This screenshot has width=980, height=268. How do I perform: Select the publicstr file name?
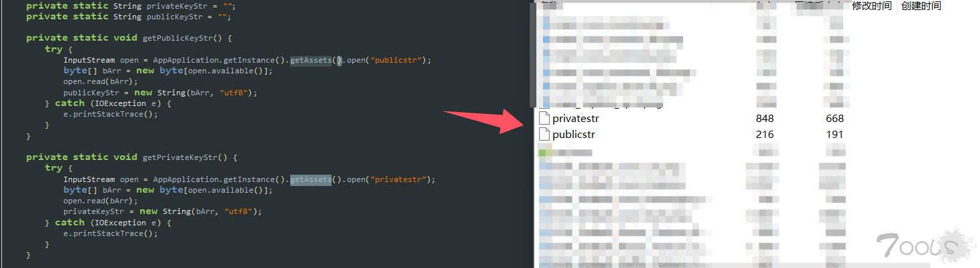point(573,135)
